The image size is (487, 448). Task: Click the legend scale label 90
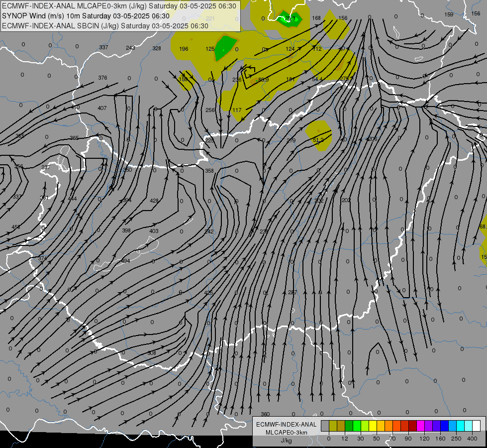[408, 439]
